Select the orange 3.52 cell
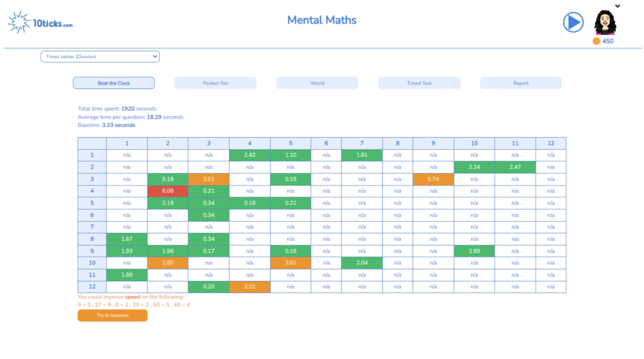 (x=250, y=287)
